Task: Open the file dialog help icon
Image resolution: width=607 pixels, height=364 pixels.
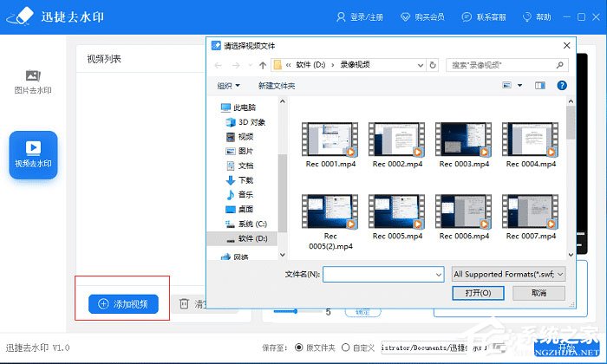Action: pos(562,86)
